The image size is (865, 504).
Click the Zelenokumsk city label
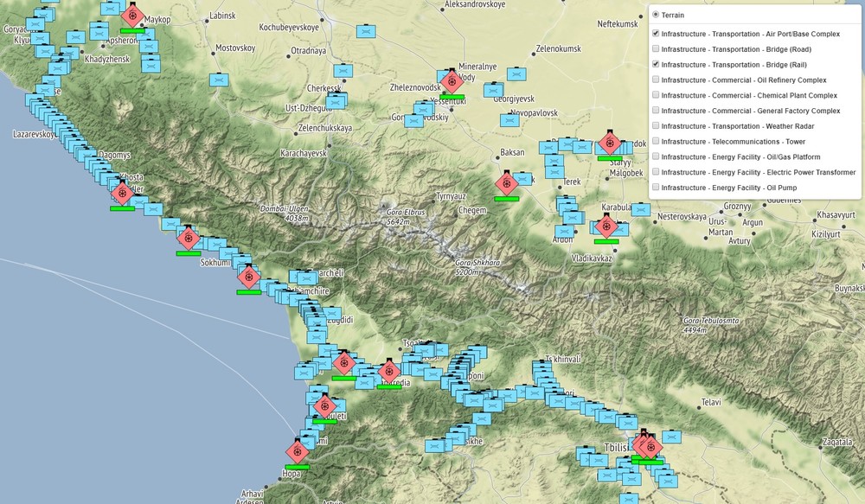click(x=558, y=48)
